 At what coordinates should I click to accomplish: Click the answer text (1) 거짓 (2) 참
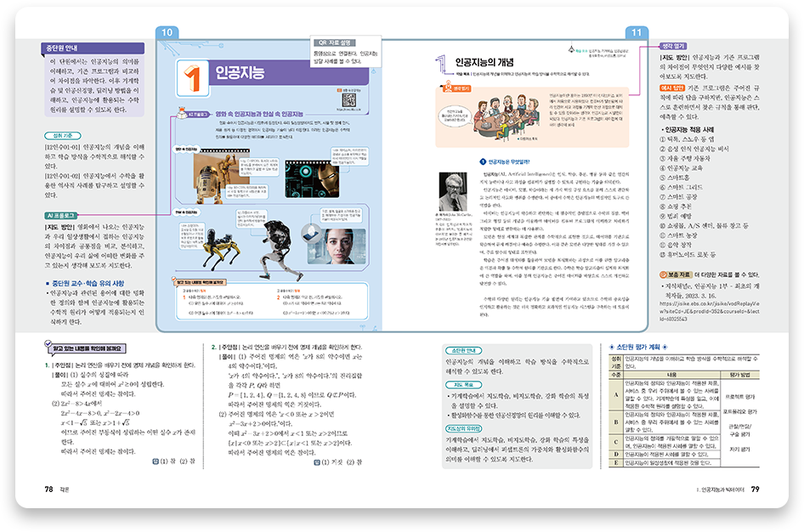[x=342, y=462]
